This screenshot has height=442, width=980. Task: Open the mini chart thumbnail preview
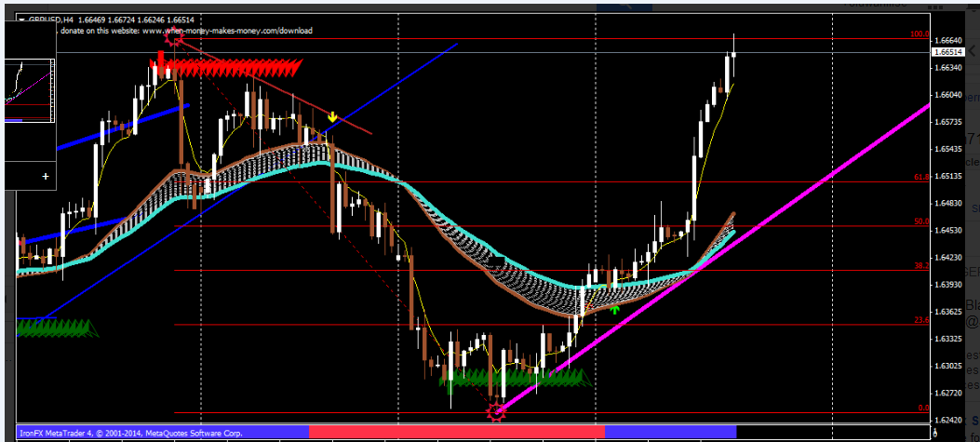point(30,90)
